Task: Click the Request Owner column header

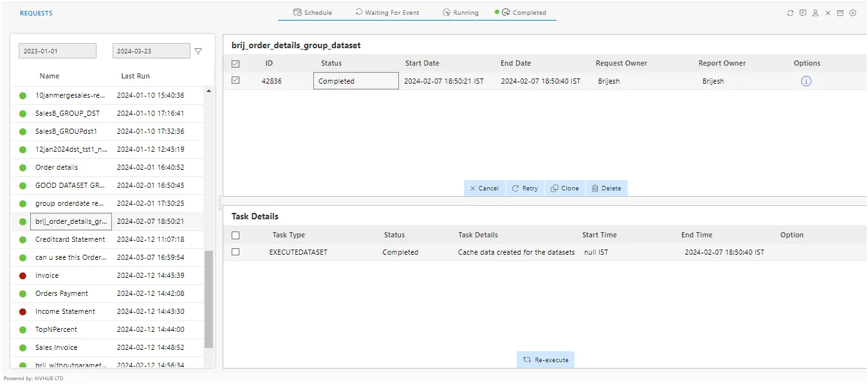Action: [622, 63]
